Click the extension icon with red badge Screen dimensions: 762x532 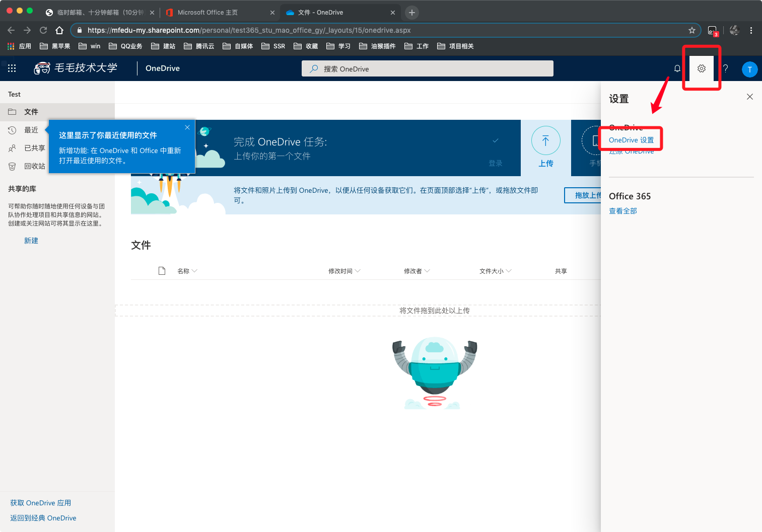pyautogui.click(x=713, y=31)
